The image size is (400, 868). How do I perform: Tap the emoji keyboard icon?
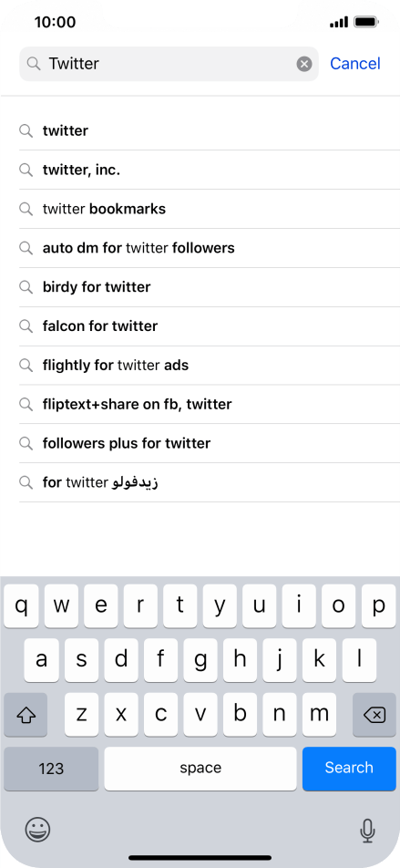(x=37, y=830)
